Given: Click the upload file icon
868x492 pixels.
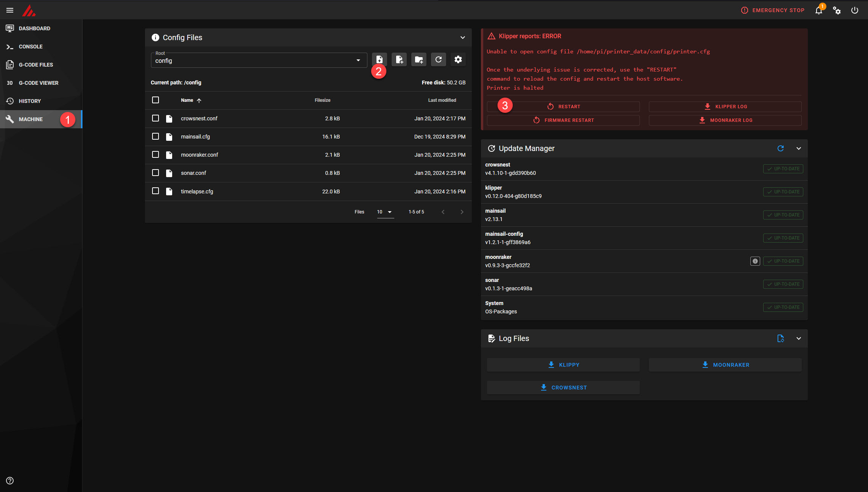Looking at the screenshot, I should click(379, 59).
